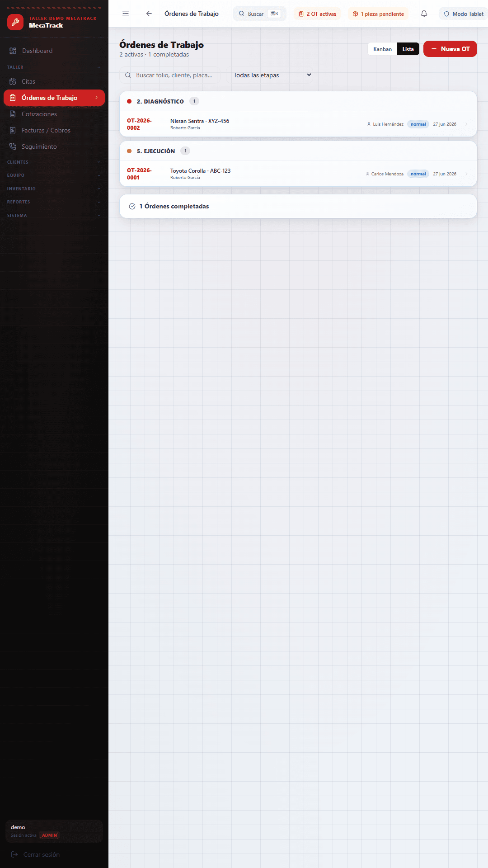The image size is (488, 868).
Task: Open Seguimiento in the sidebar
Action: click(x=54, y=146)
